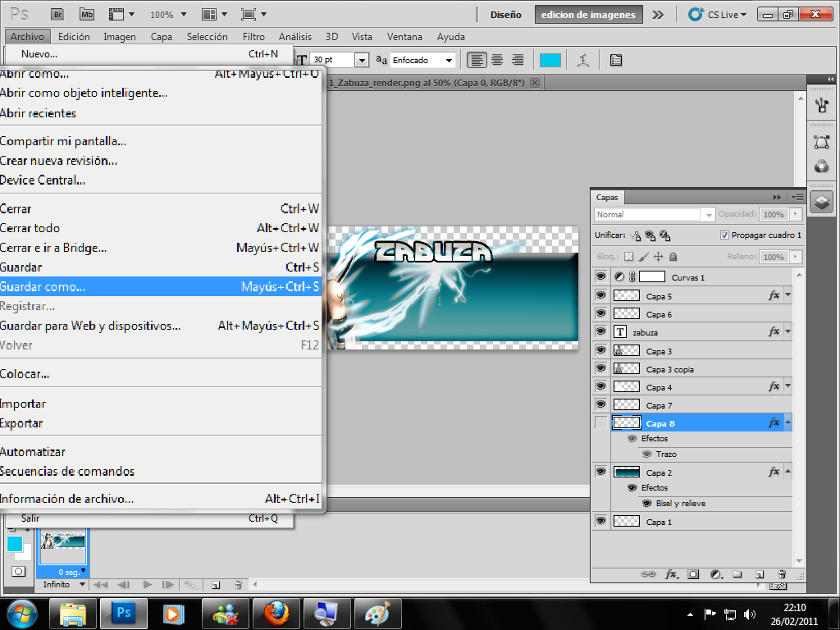Choose Guardar como... in the Archivo menu
Screen dimensions: 840x630
(160, 286)
